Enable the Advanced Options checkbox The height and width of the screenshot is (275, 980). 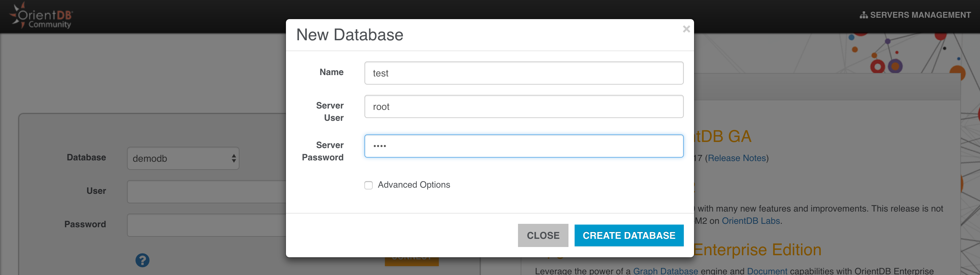368,185
